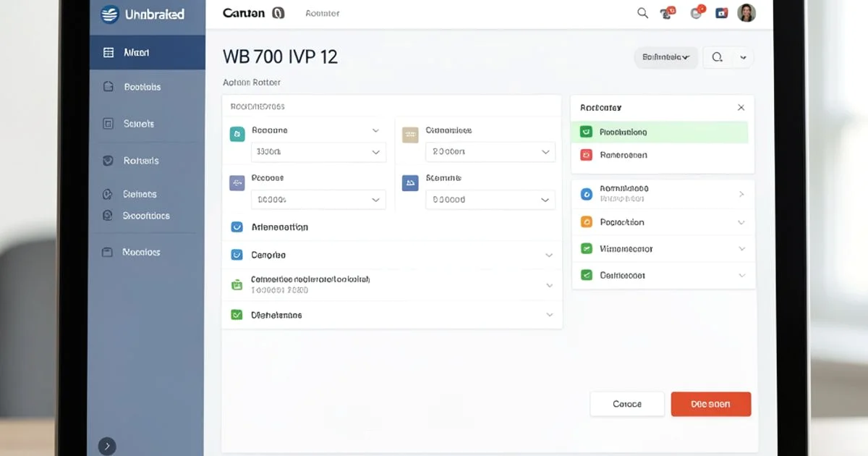
Task: Expand sidebar with bottom-left arrow button
Action: pyautogui.click(x=106, y=446)
